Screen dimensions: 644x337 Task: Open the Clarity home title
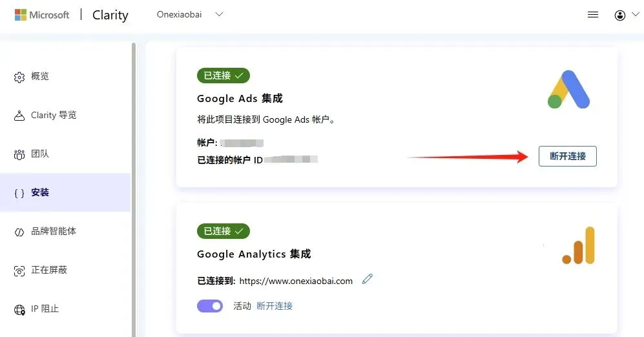(x=110, y=15)
